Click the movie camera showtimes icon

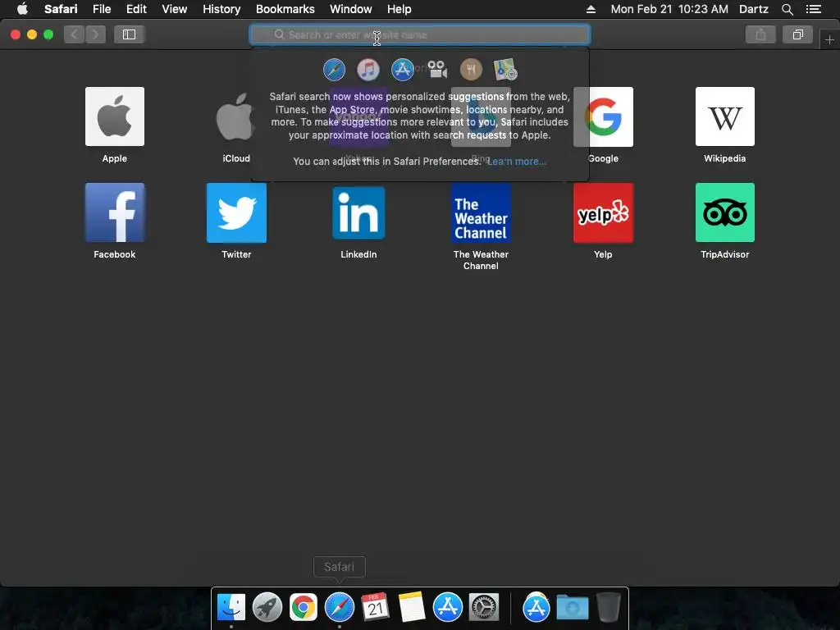coord(437,70)
